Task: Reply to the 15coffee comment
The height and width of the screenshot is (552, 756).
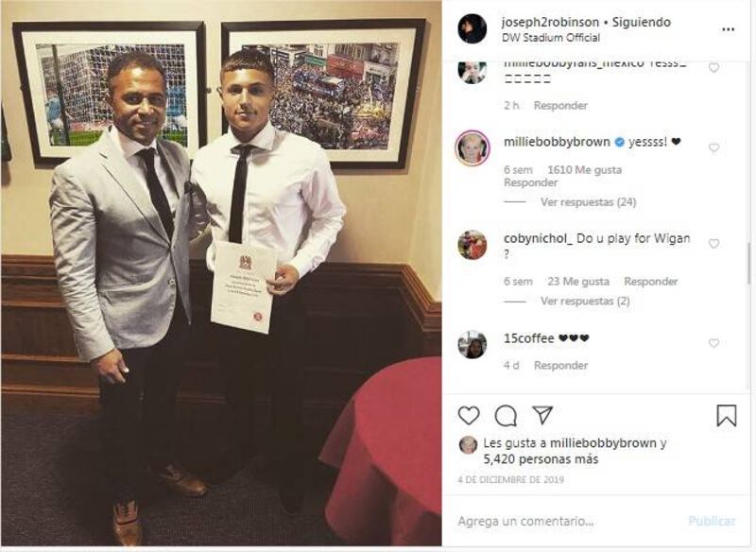Action: pyautogui.click(x=560, y=366)
